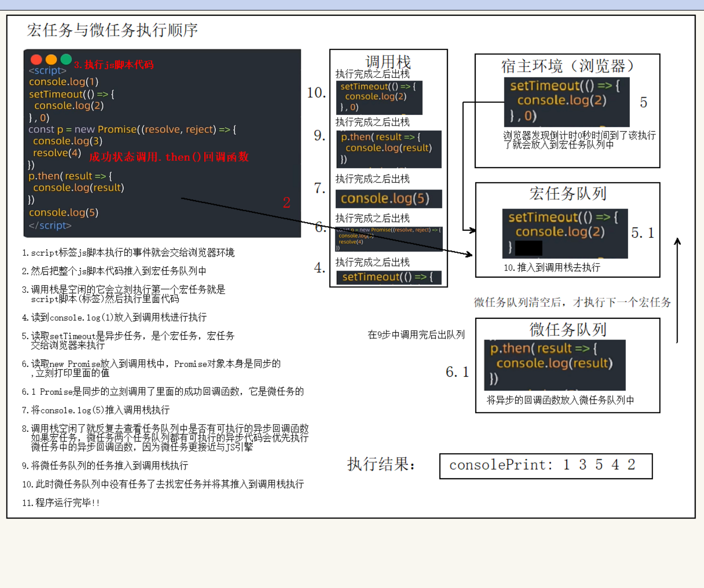The image size is (704, 588).
Task: Click the caption 10.推入到调用栈去执行
Action: coord(552,267)
